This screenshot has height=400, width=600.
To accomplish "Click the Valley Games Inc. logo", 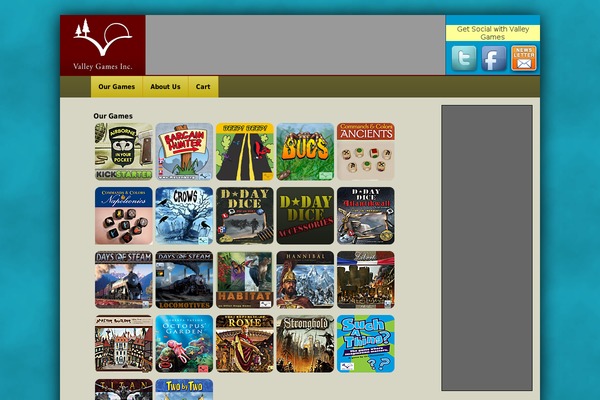I will (x=103, y=45).
